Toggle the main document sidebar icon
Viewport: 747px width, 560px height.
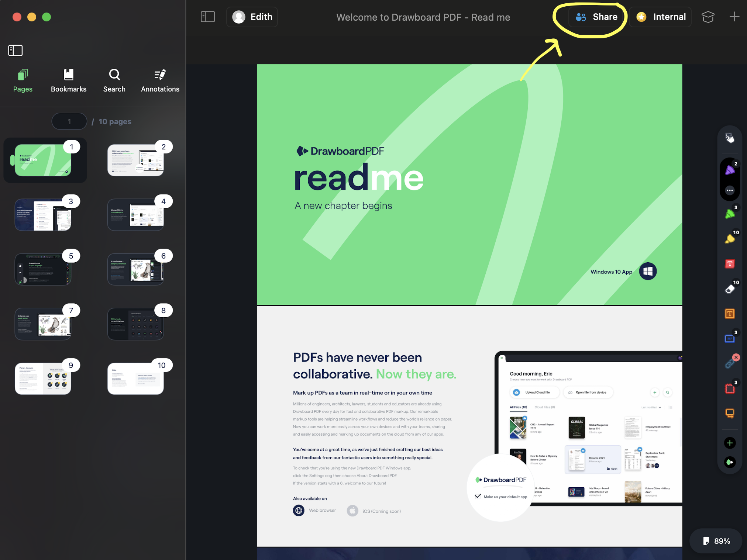pyautogui.click(x=208, y=17)
